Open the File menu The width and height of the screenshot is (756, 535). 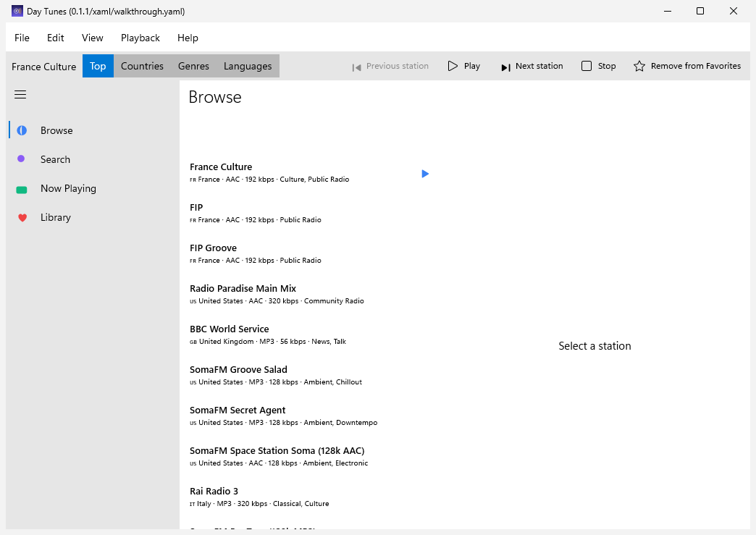coord(22,38)
